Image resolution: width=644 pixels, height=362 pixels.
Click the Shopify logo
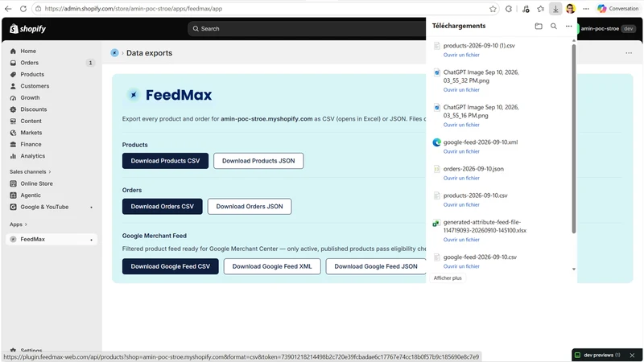point(27,29)
